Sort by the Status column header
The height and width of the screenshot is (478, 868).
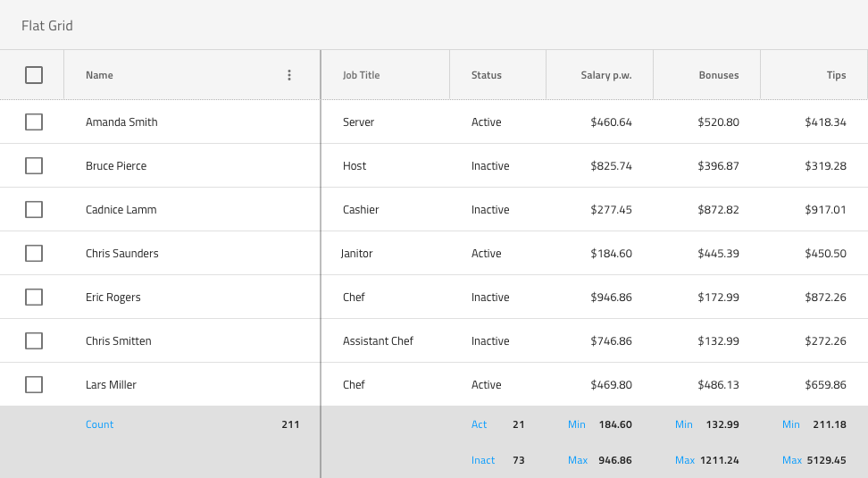pyautogui.click(x=487, y=75)
